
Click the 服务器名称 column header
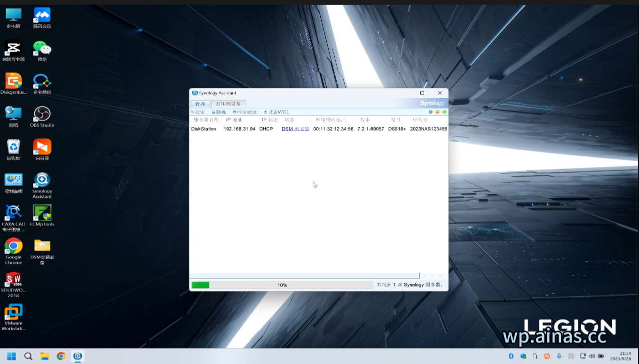(206, 120)
